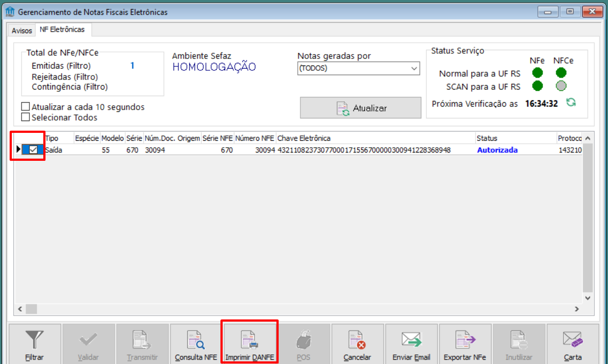Click the Número NFE column header
608x364 pixels.
pyautogui.click(x=255, y=138)
